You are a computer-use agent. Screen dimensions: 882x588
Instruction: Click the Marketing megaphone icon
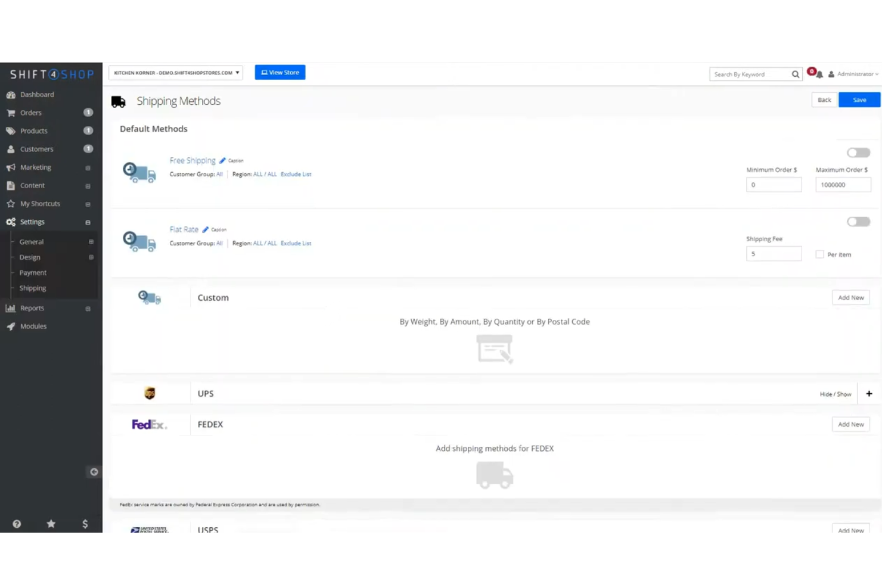(11, 167)
